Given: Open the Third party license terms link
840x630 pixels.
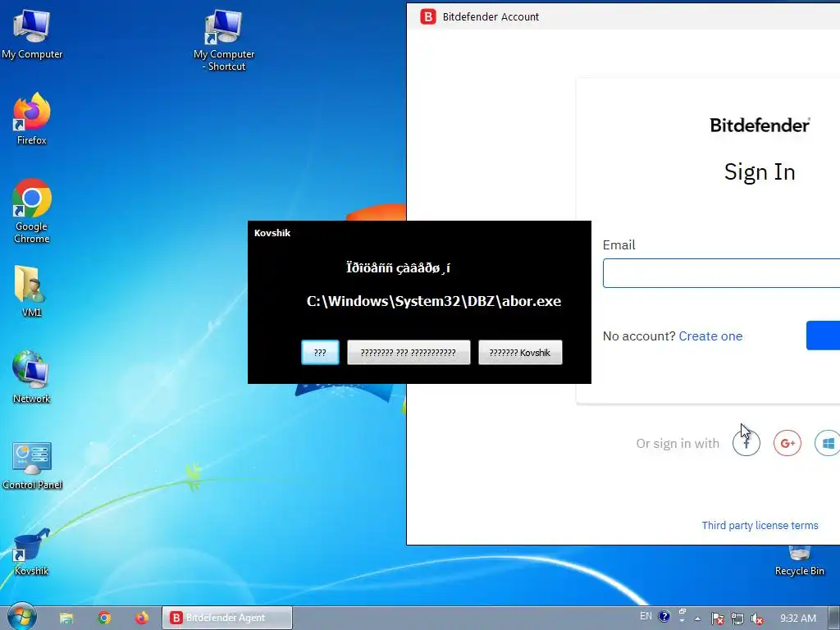Looking at the screenshot, I should tap(760, 526).
